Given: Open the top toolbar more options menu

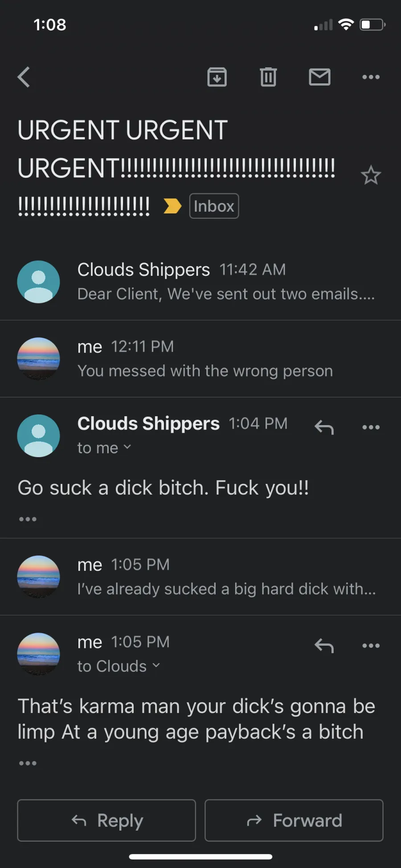Looking at the screenshot, I should [371, 77].
